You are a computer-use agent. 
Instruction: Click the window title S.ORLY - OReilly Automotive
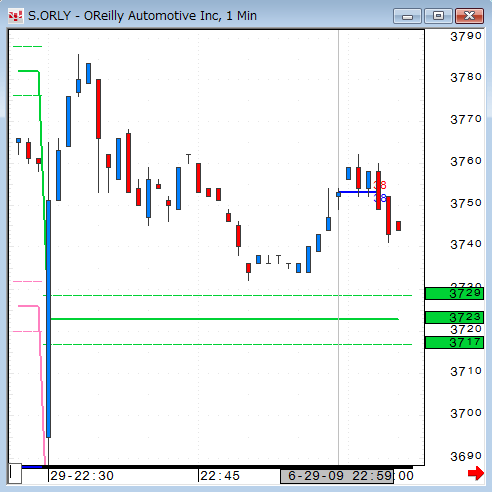click(x=142, y=16)
